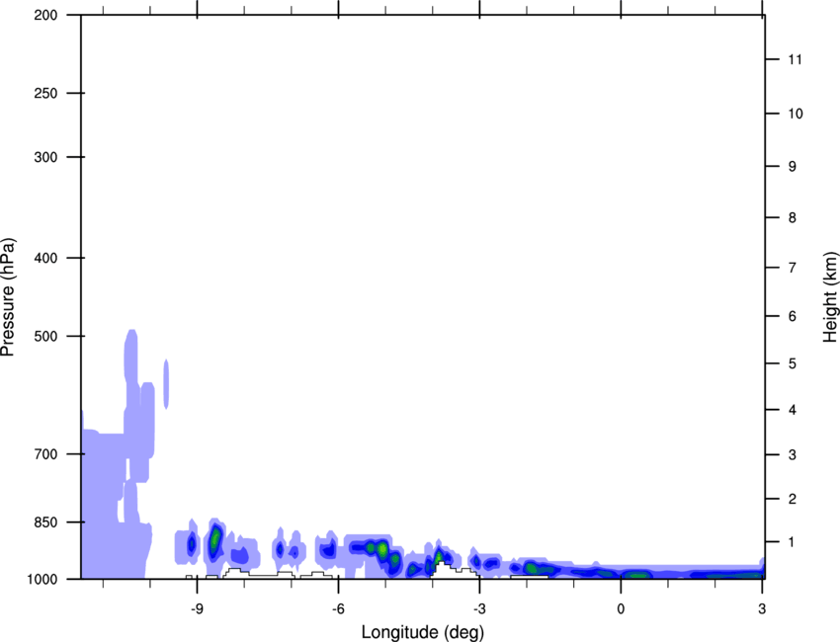Click the 'Height (km)' axis title

(831, 297)
